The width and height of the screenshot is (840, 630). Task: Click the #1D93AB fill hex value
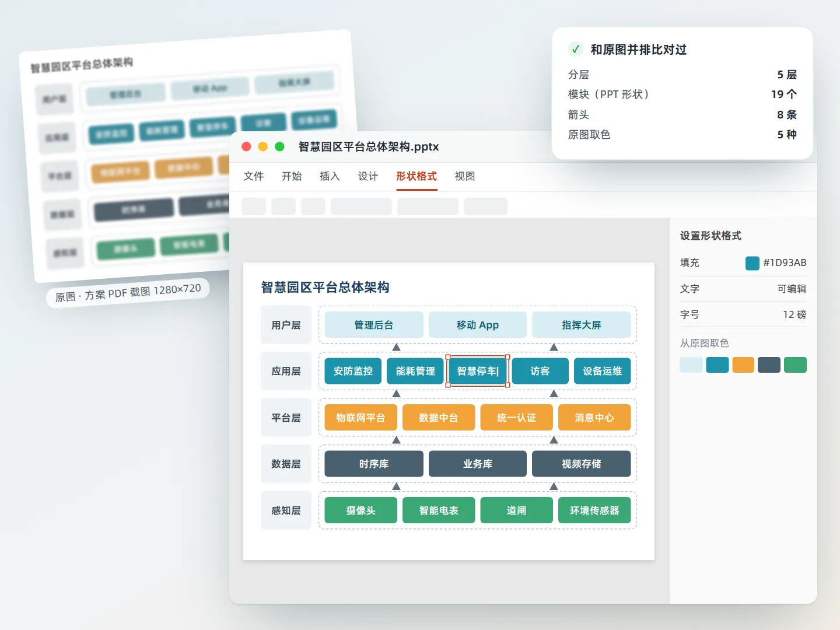point(785,263)
